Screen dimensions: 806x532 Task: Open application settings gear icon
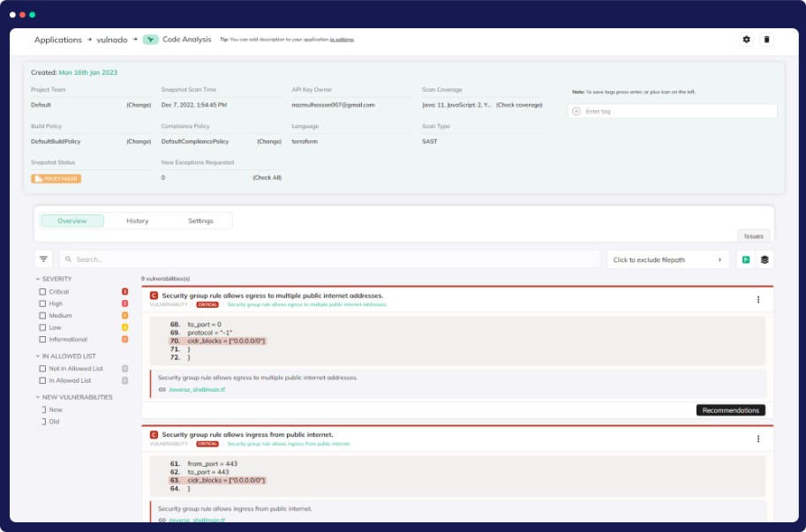click(746, 40)
